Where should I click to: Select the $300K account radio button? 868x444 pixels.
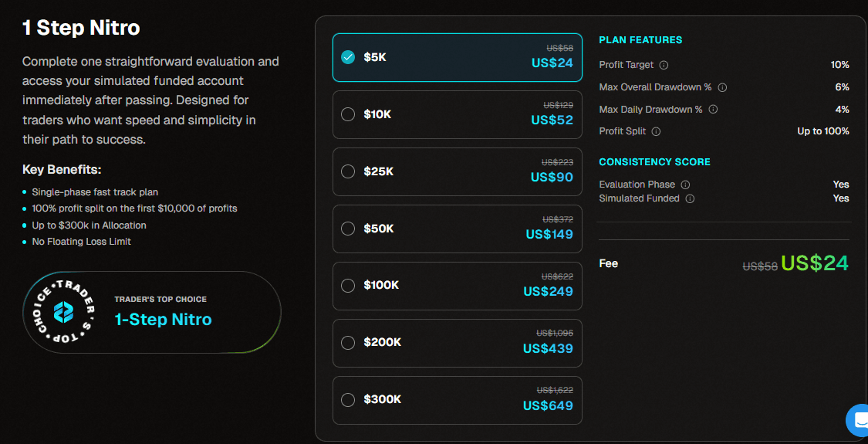[348, 400]
